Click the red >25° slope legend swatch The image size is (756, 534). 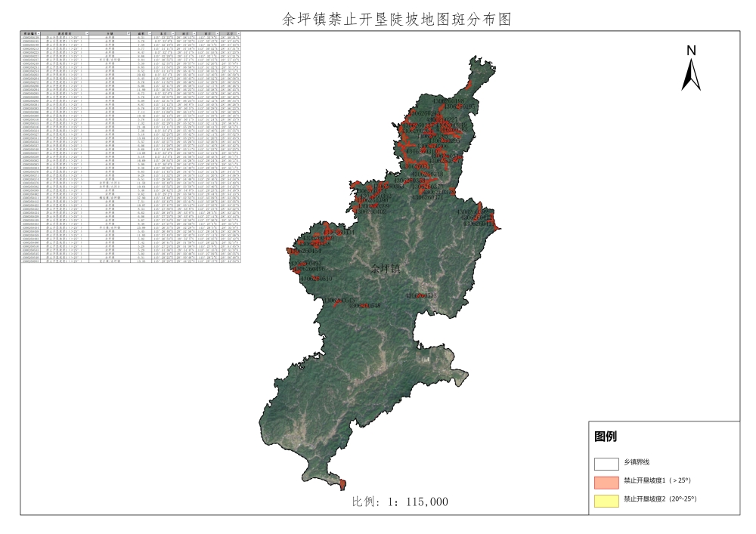point(605,480)
